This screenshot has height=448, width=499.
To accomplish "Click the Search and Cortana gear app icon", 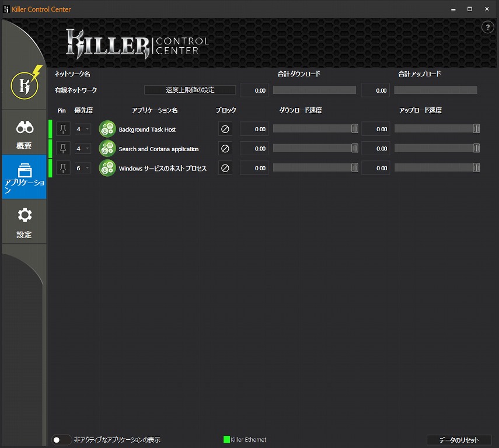I will click(x=107, y=149).
